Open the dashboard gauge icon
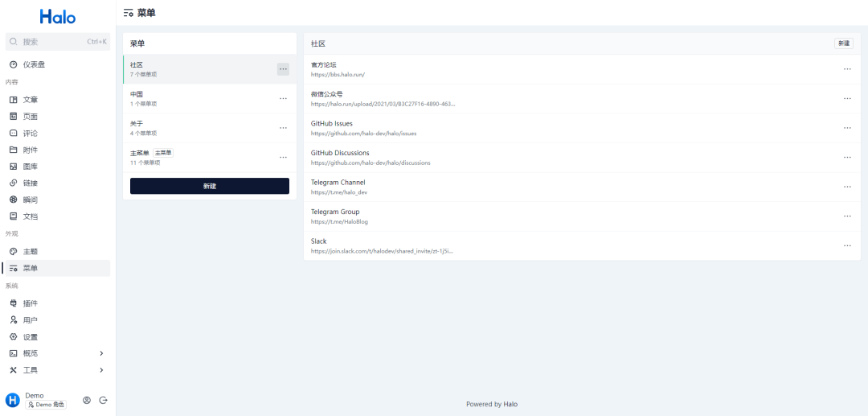 pos(14,65)
